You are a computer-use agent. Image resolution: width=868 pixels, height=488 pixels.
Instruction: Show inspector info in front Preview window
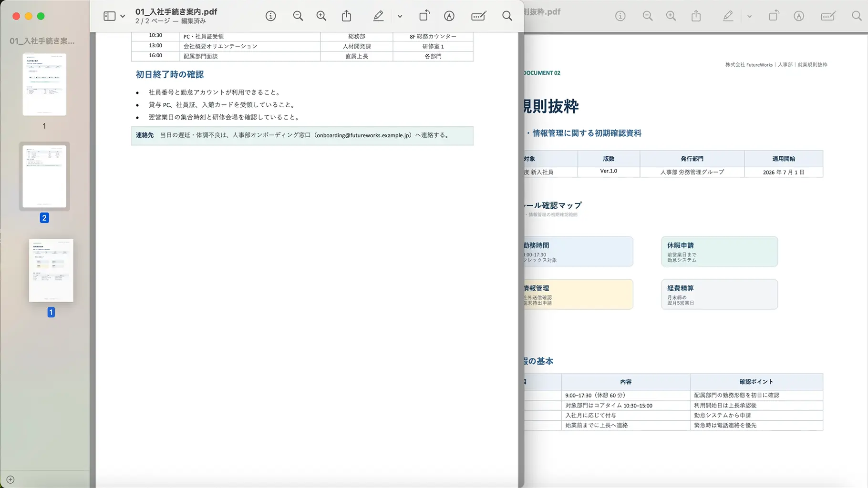[270, 16]
